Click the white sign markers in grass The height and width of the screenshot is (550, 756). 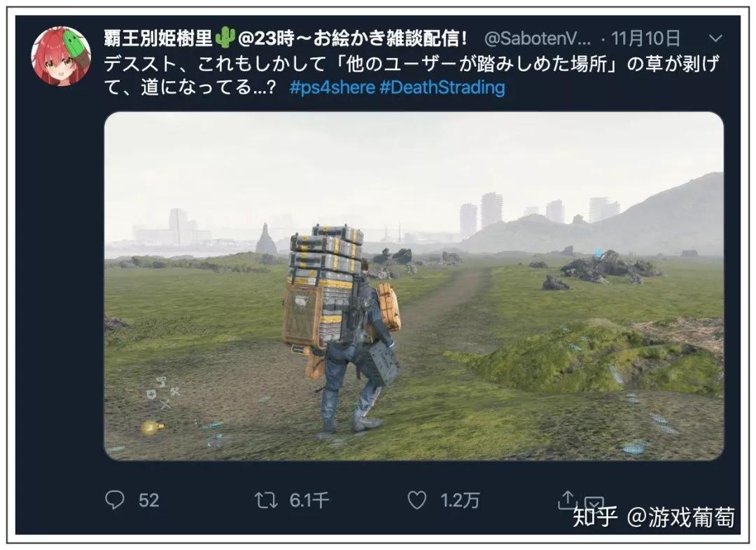(x=163, y=394)
